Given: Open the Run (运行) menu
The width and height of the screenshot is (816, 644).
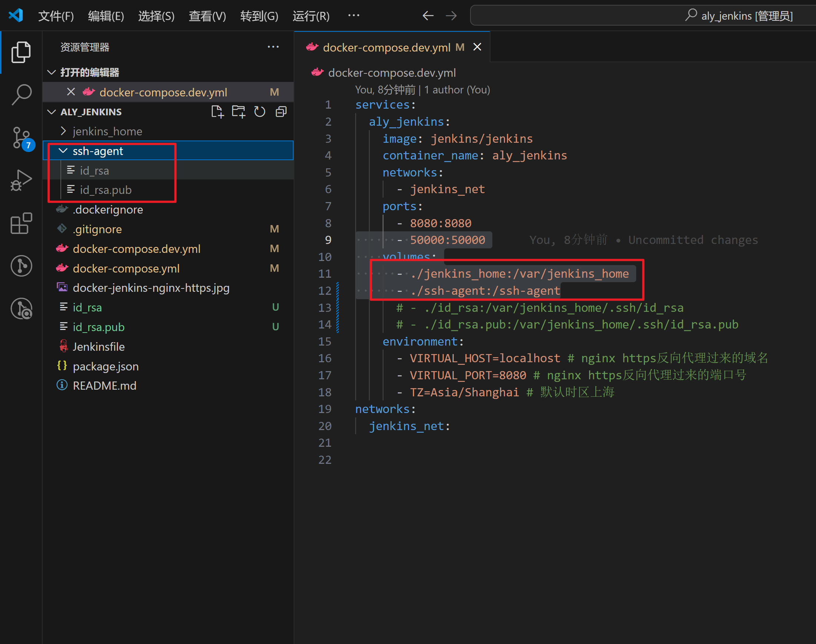Looking at the screenshot, I should coord(311,16).
